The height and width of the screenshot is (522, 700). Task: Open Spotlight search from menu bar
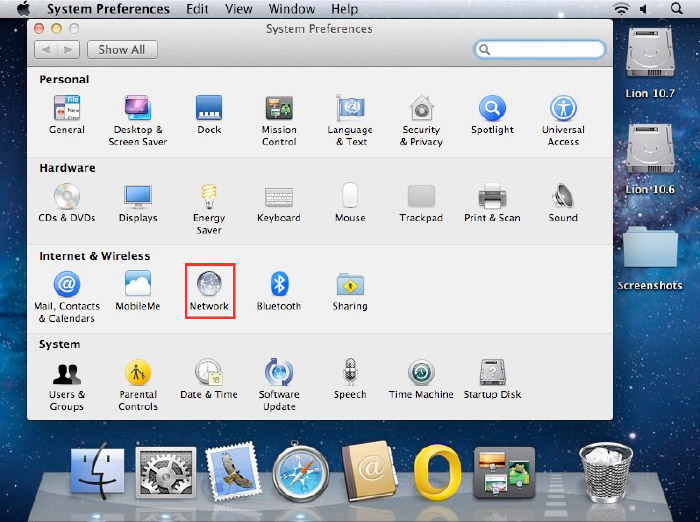(677, 8)
